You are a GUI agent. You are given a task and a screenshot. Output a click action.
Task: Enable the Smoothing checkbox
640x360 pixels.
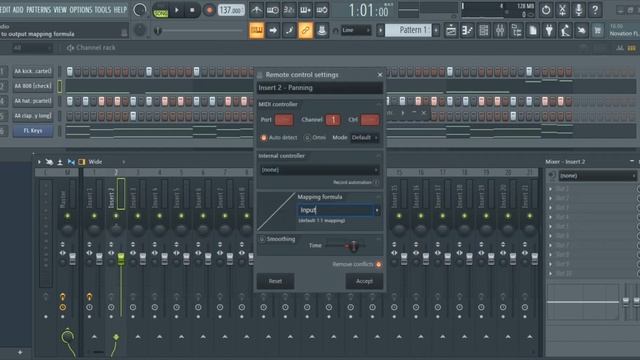[x=262, y=239]
